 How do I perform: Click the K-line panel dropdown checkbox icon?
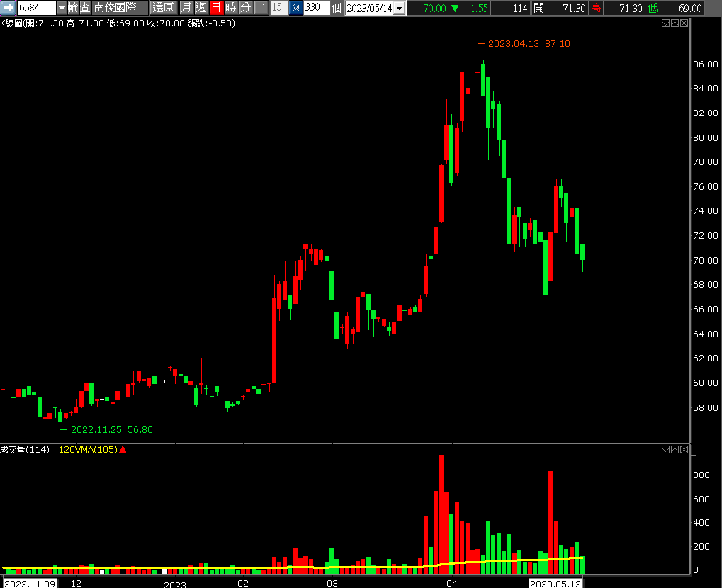(x=665, y=23)
